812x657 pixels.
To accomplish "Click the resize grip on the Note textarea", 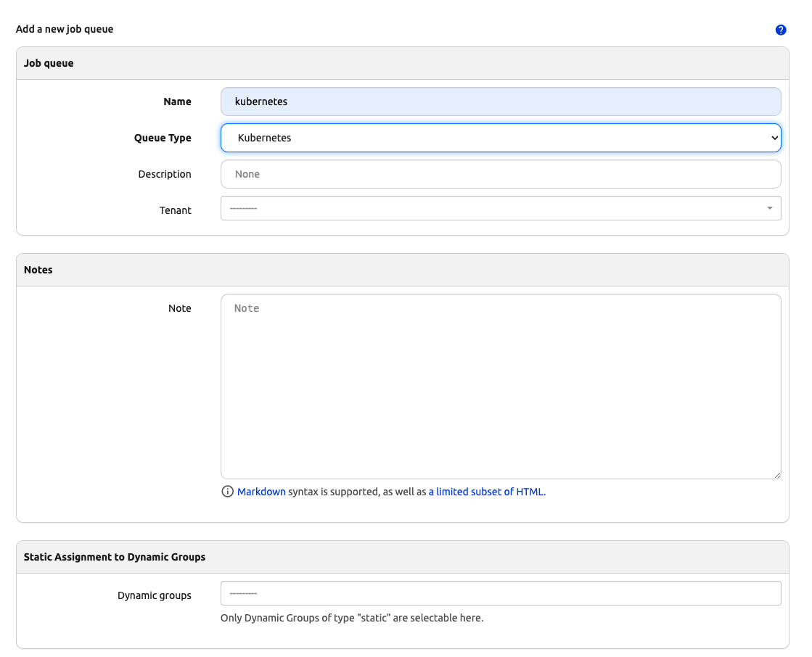I will [777, 475].
